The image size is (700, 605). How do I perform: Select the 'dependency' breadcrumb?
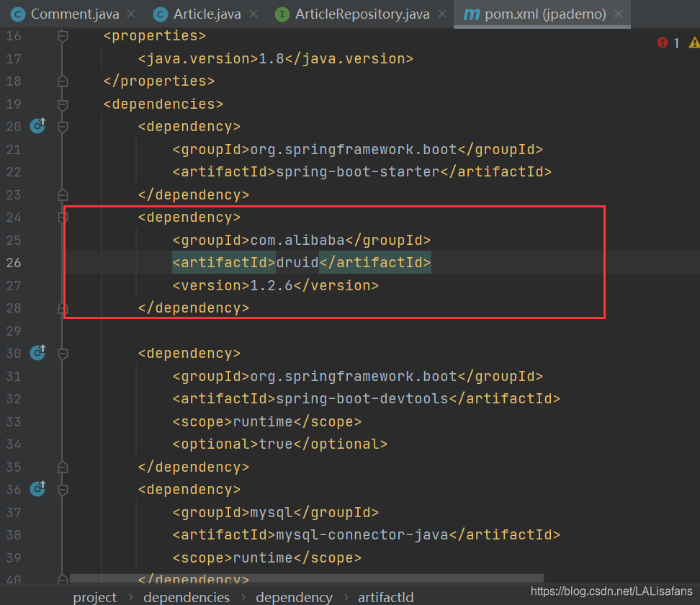tap(295, 597)
